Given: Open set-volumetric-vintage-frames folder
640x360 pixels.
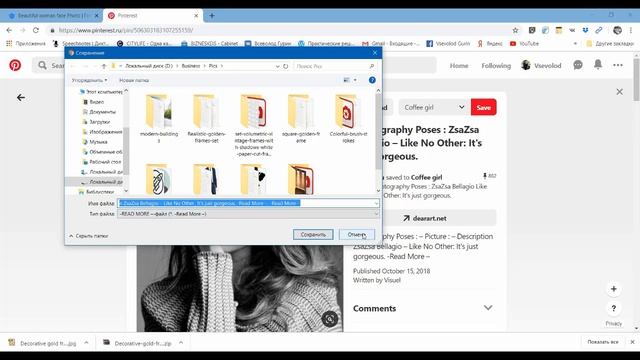Looking at the screenshot, I should pos(253,125).
